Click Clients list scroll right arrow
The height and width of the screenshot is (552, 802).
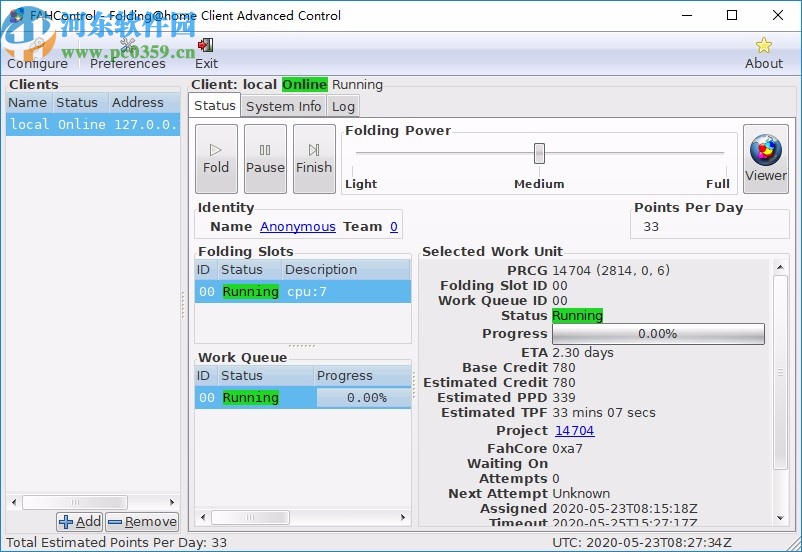pos(172,502)
